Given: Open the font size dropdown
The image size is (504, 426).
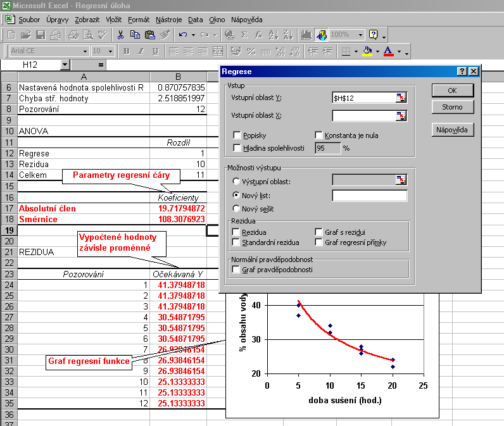Looking at the screenshot, I should pyautogui.click(x=110, y=51).
